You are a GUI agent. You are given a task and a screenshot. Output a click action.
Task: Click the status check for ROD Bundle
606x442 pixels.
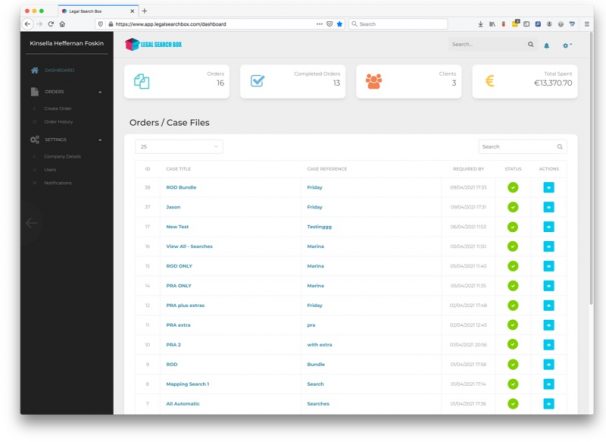pos(513,187)
